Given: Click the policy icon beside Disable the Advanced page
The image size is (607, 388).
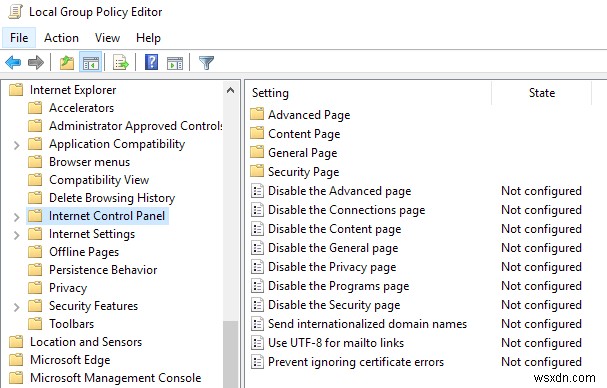Looking at the screenshot, I should (x=257, y=191).
